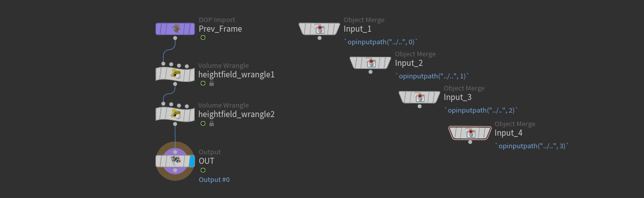The height and width of the screenshot is (198, 644).
Task: Click the output connector below Prev_Frame node
Action: pyautogui.click(x=175, y=38)
